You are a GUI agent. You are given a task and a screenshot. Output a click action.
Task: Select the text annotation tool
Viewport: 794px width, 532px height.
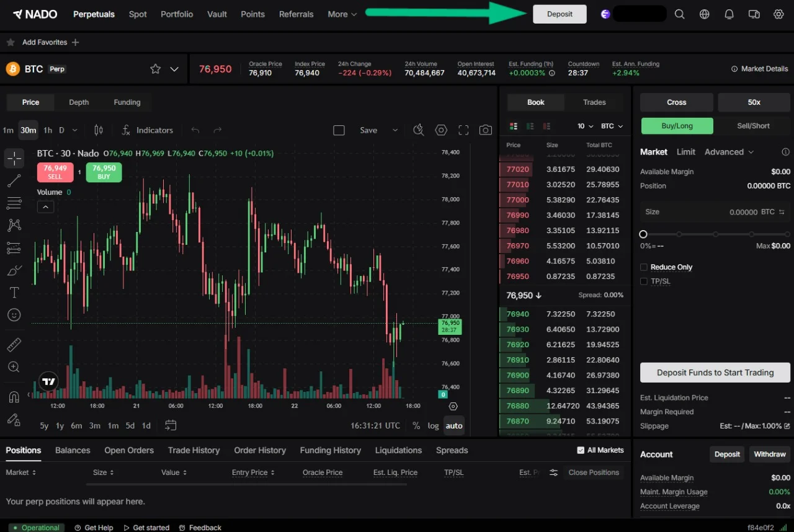click(x=14, y=293)
